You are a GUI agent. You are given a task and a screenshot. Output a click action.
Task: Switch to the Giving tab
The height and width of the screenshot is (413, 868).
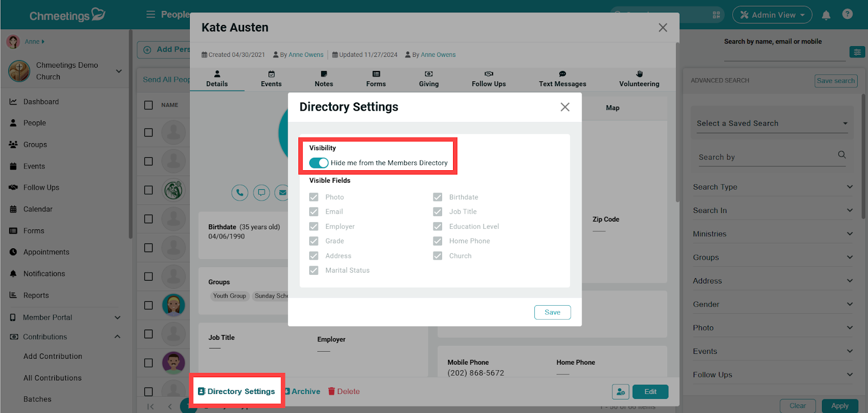[x=429, y=79]
